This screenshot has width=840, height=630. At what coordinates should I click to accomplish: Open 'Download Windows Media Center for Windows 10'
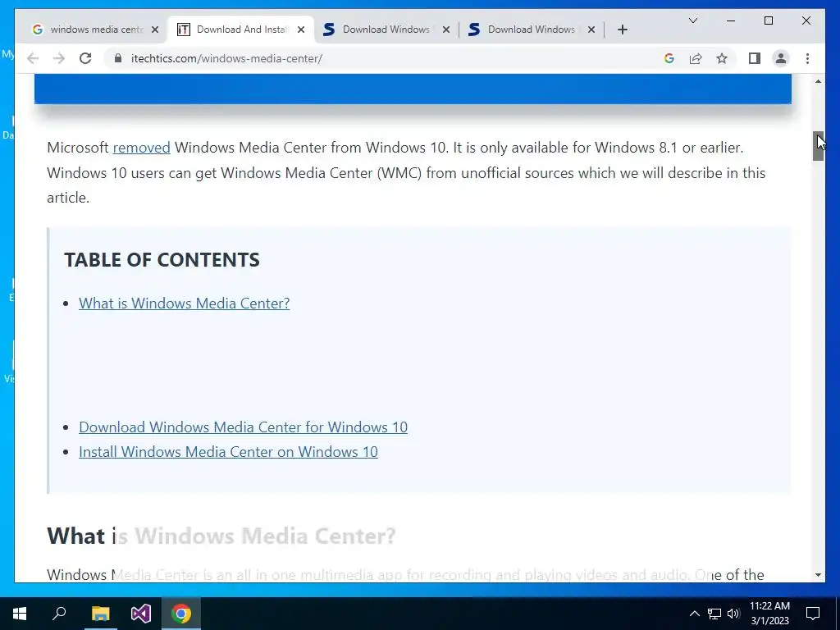(x=243, y=427)
